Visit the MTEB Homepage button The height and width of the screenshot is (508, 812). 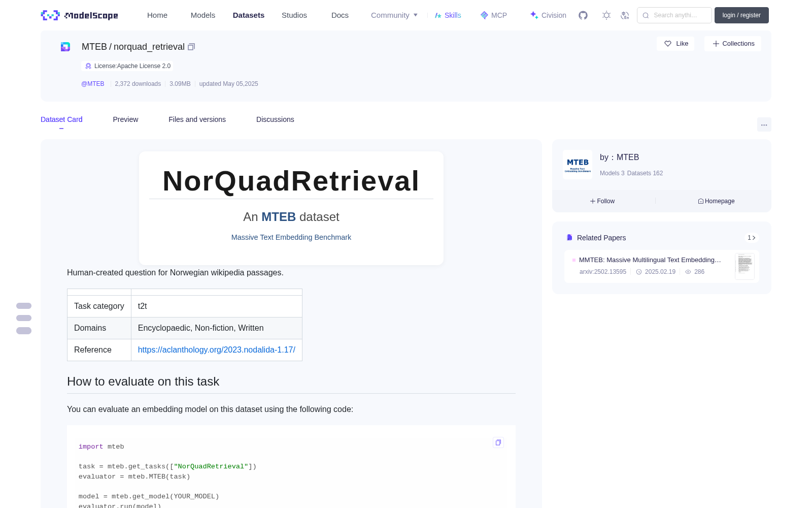point(716,201)
